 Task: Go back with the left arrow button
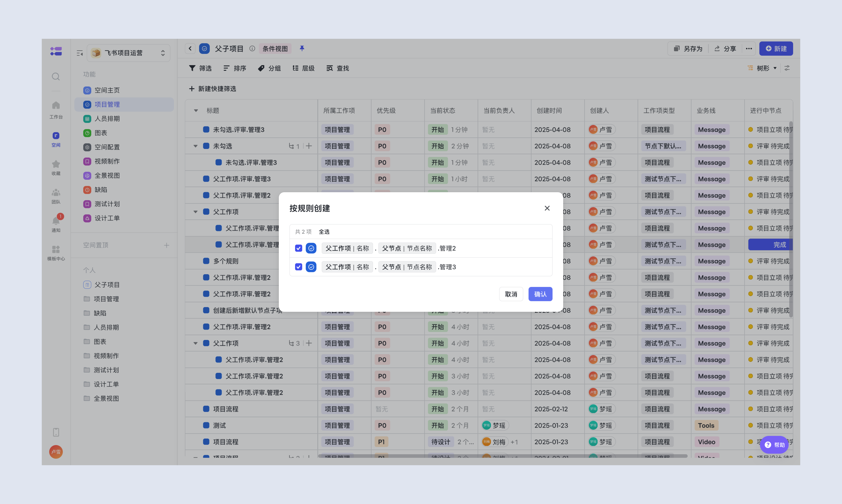190,49
